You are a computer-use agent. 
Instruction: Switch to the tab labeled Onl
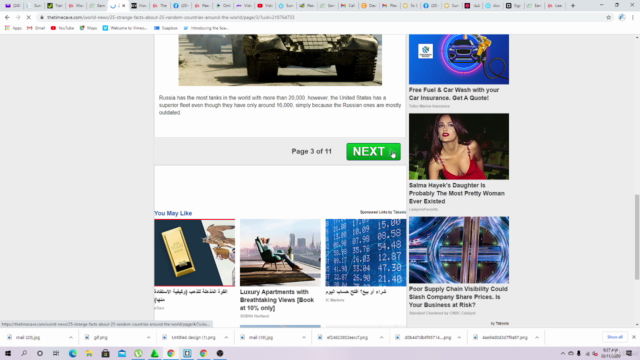pos(223,6)
